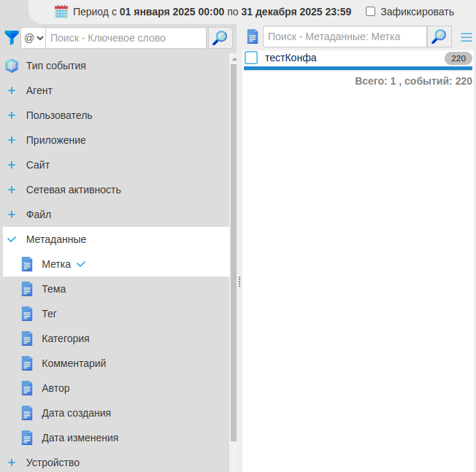
Task: Select the Дата создания metadata item
Action: 76,413
